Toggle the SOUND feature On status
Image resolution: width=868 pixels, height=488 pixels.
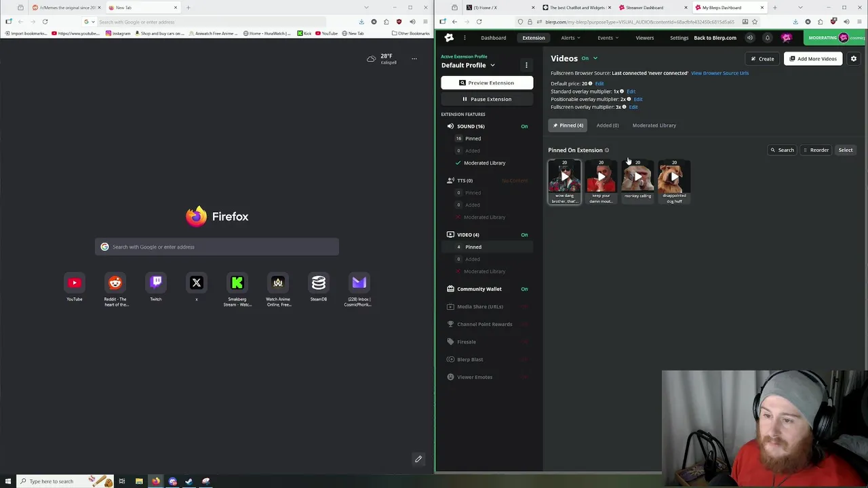tap(524, 126)
